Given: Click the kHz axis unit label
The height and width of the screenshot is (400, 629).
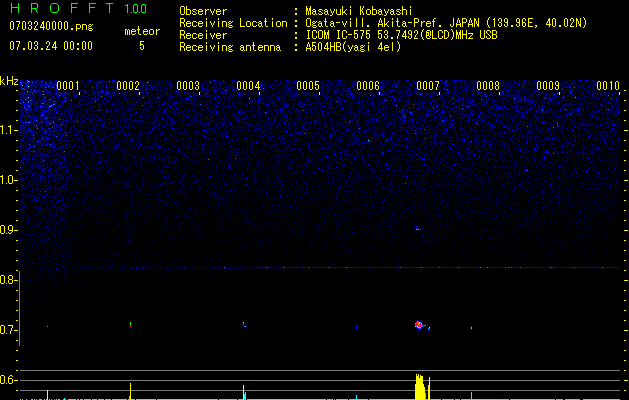Looking at the screenshot, I should pos(9,81).
